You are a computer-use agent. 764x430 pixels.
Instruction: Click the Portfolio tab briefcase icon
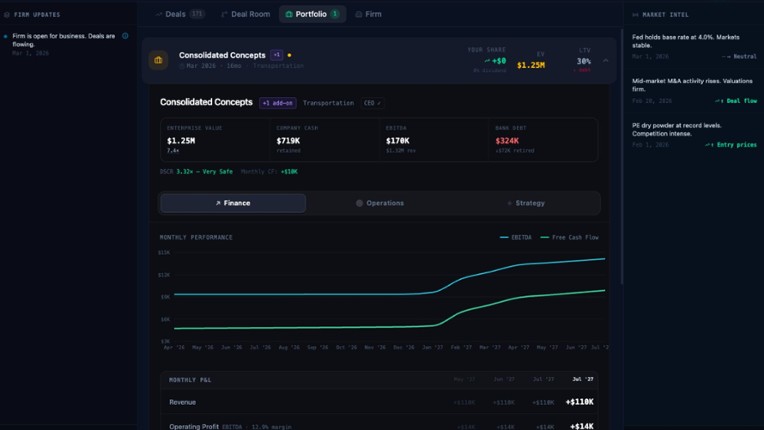[x=289, y=15]
